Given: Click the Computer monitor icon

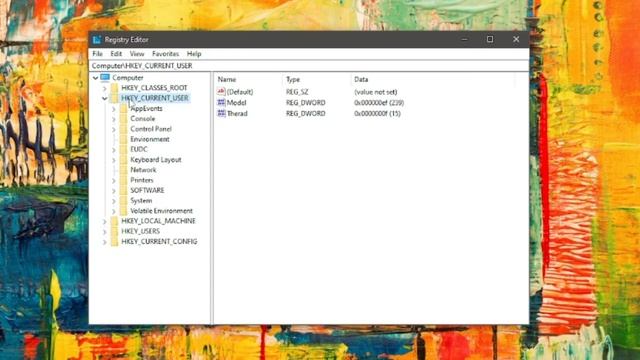Looking at the screenshot, I should coord(105,77).
